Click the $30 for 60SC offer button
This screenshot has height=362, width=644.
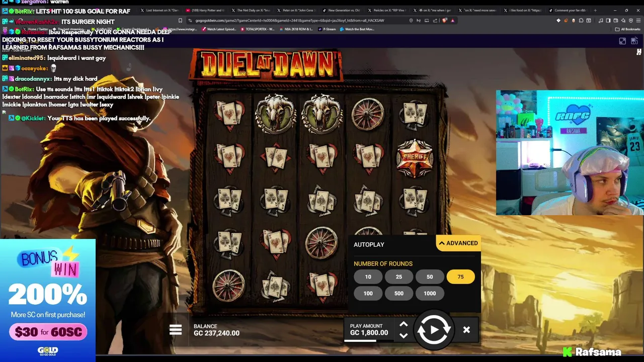48,332
